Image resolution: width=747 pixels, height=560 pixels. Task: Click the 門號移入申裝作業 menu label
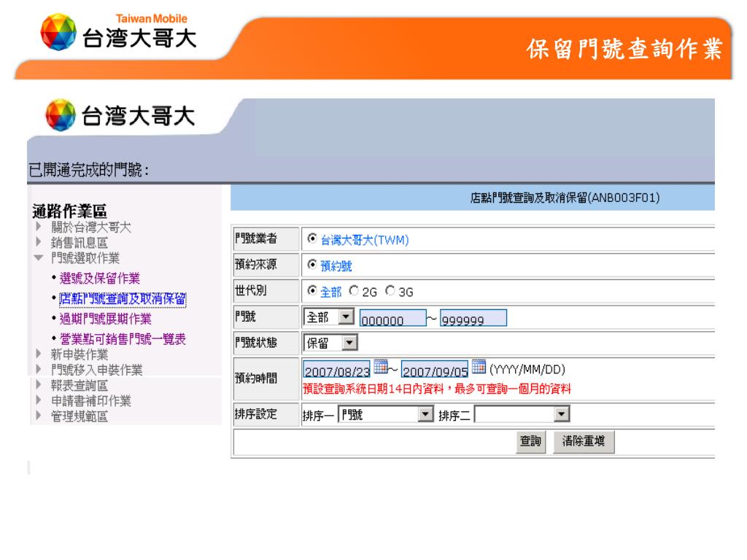point(97,370)
